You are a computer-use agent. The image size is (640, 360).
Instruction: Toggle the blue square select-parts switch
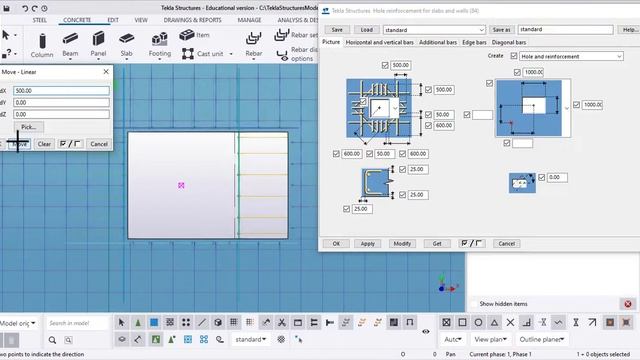coord(154,322)
